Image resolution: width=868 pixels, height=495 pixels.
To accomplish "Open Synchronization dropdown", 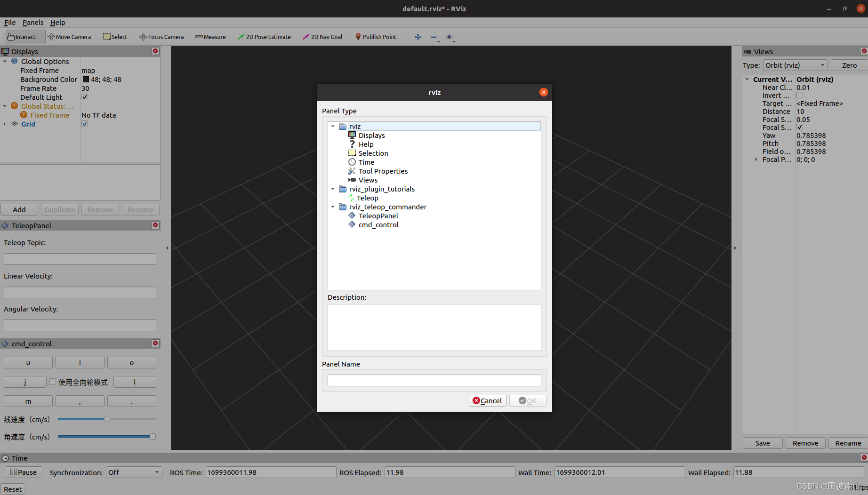I will 134,472.
